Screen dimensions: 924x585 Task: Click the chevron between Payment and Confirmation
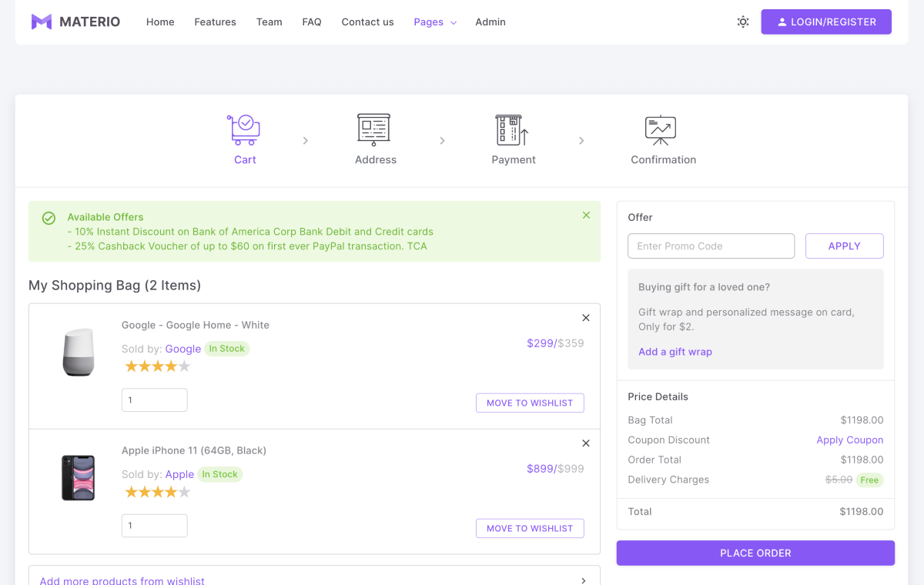[581, 141]
